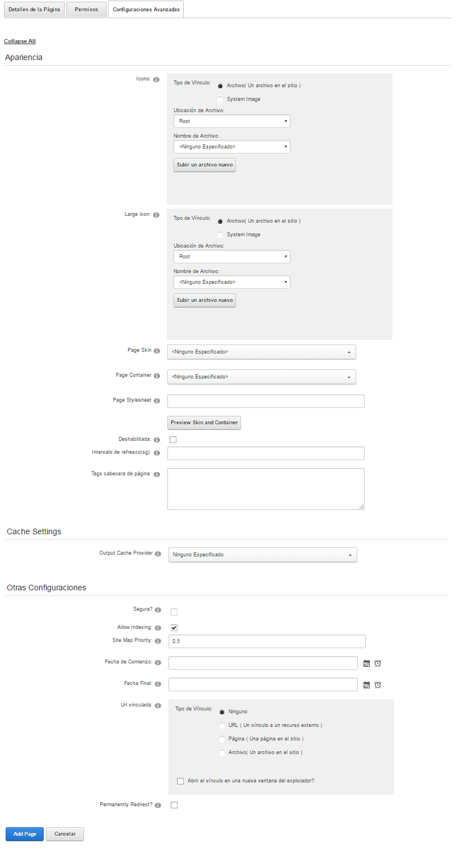Click info icon beside Allow Indexing
The height and width of the screenshot is (868, 456).
(x=158, y=628)
